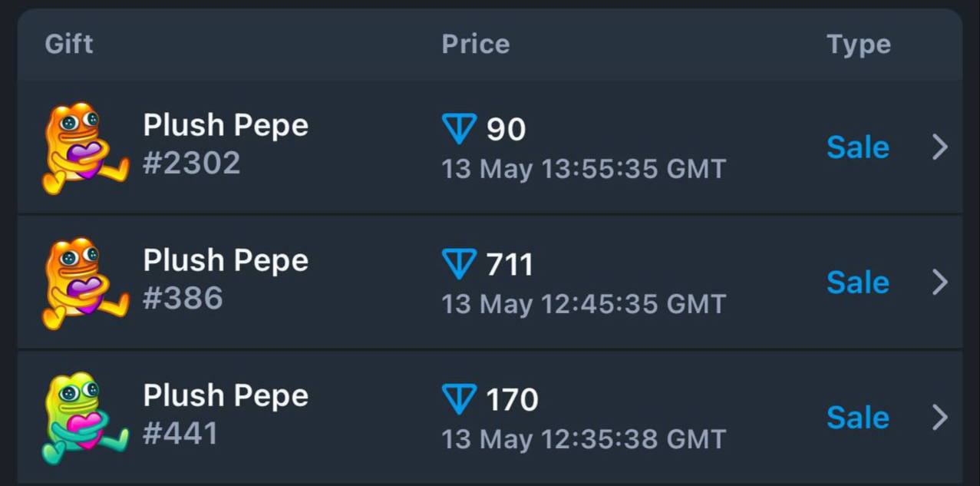The height and width of the screenshot is (486, 980).
Task: Click the #441 gift number text
Action: 181,434
